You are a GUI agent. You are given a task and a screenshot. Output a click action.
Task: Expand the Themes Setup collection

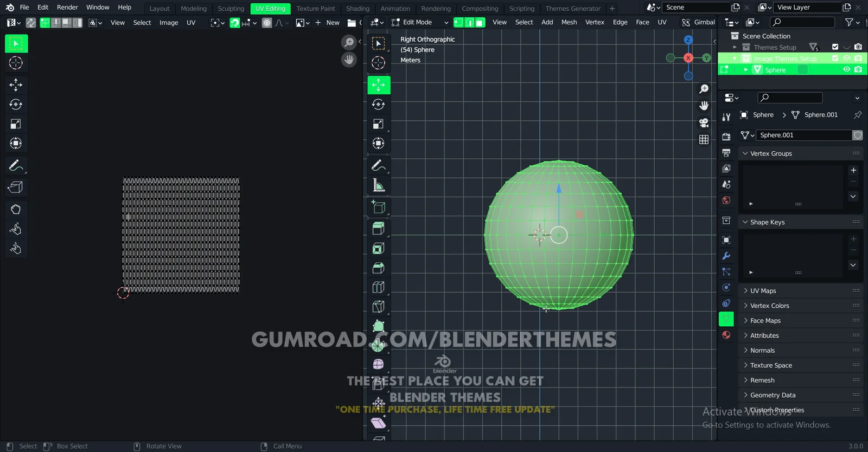click(x=735, y=47)
